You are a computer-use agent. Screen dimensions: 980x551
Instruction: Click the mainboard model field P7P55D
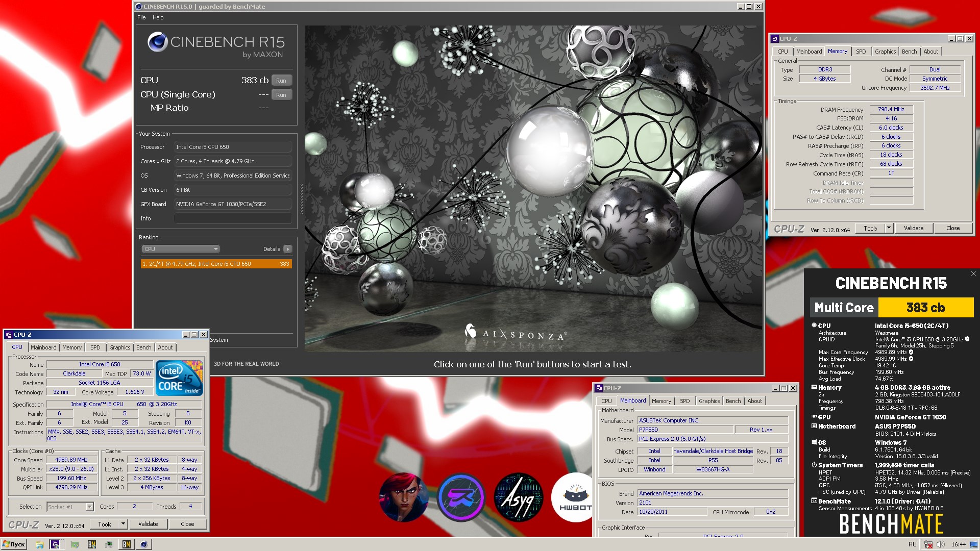685,430
